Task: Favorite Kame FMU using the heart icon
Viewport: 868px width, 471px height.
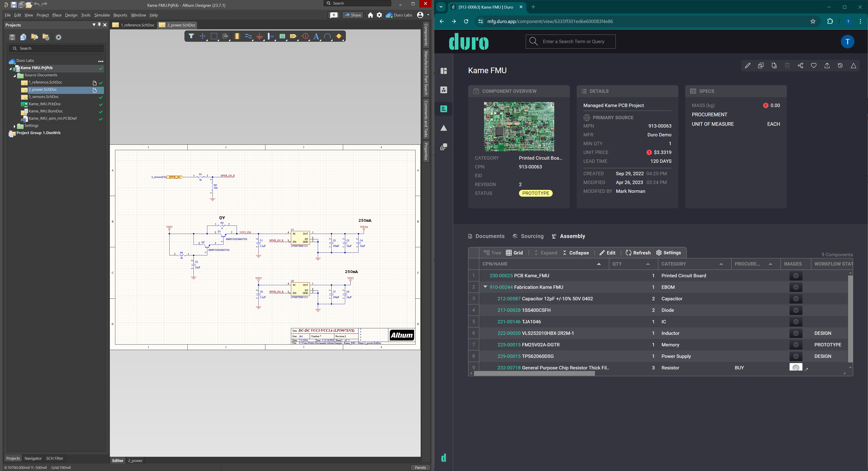Action: (814, 66)
